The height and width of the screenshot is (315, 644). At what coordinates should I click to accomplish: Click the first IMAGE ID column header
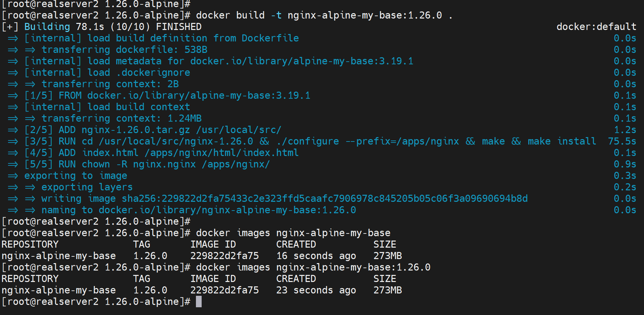point(213,244)
